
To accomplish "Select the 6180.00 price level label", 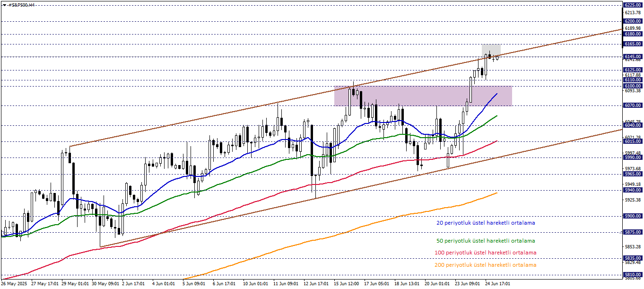I will pos(633,34).
